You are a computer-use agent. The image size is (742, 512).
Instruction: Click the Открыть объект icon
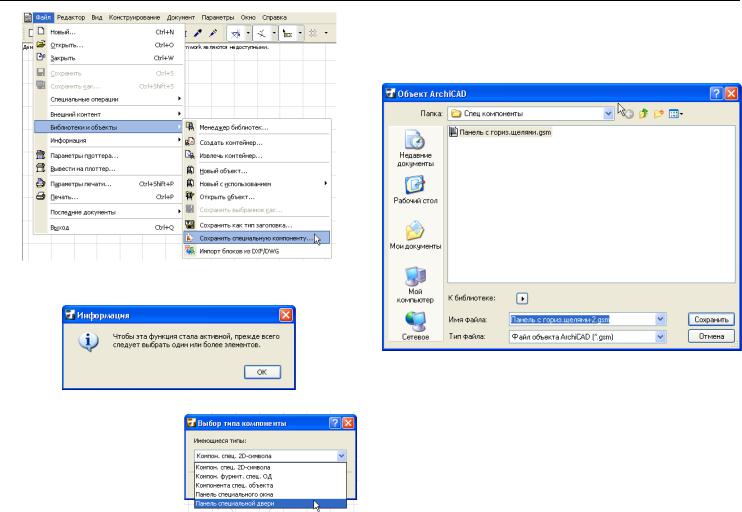coord(190,196)
